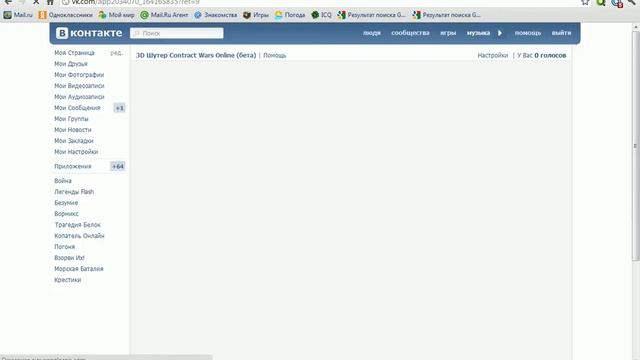The width and height of the screenshot is (640, 360).
Task: Open ICQ bookmark
Action: point(322,15)
